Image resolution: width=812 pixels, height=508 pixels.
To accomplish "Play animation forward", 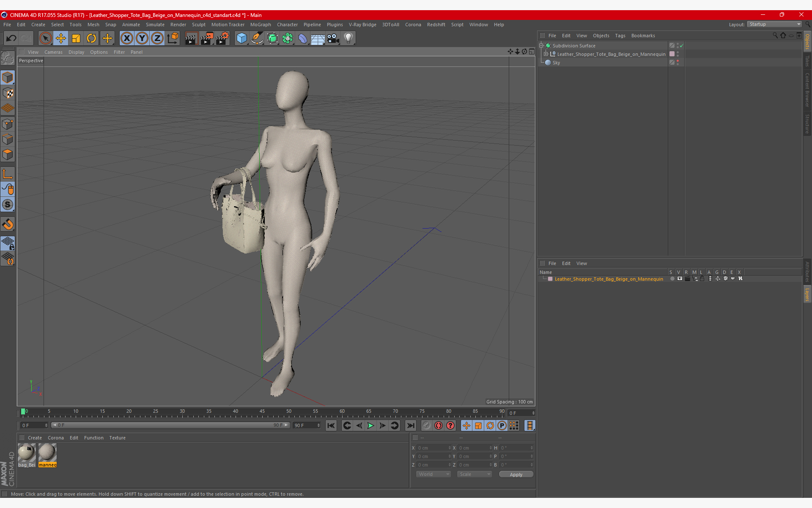I will (x=370, y=425).
